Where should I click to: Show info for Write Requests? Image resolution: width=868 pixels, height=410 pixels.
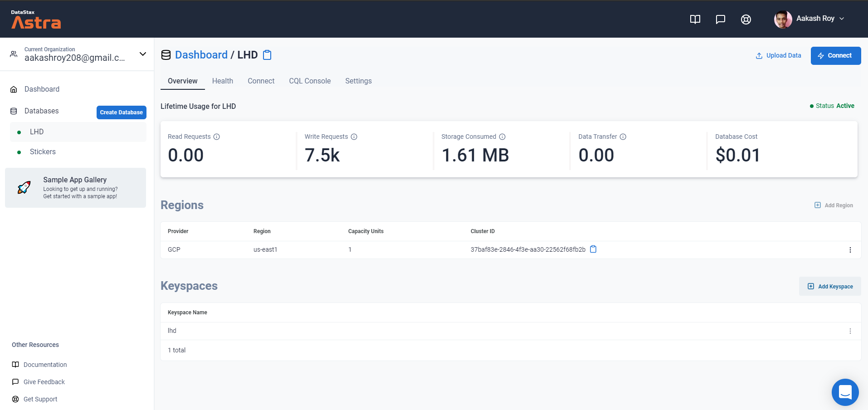click(354, 137)
